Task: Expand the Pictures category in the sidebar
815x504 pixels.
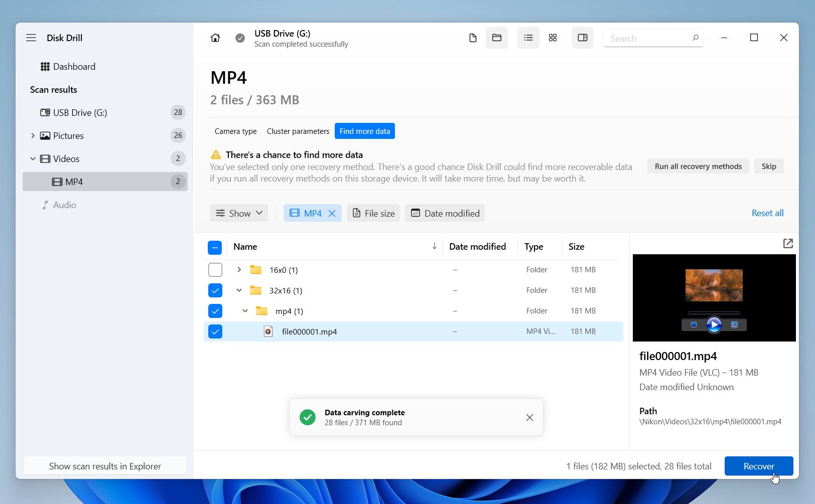Action: (x=32, y=135)
